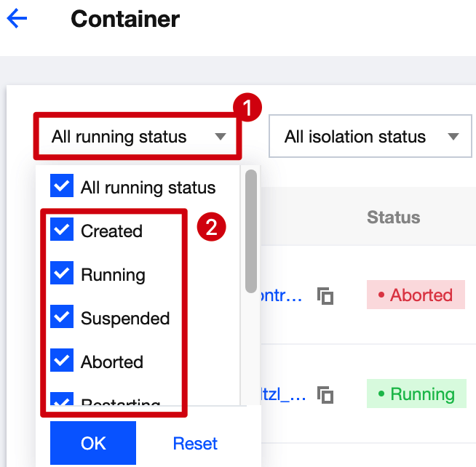Click the All isolation status dropdown arrow
The image size is (476, 467).
(x=453, y=137)
